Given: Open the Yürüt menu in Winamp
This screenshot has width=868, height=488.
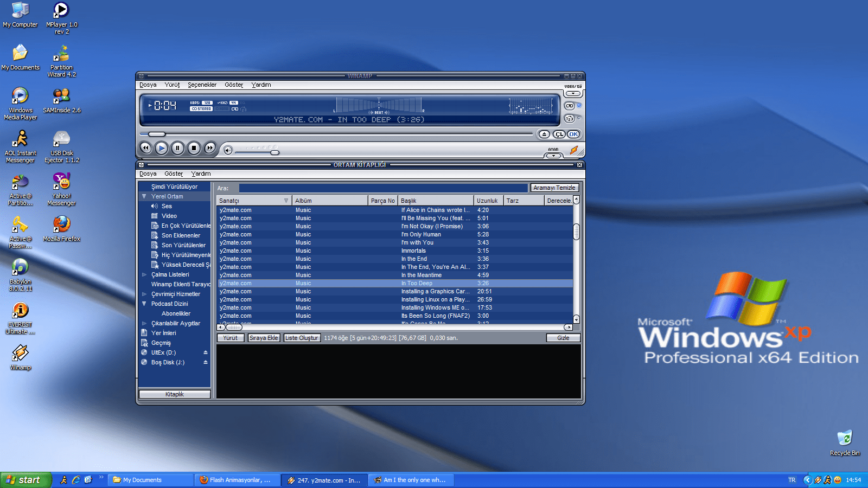Looking at the screenshot, I should pyautogui.click(x=172, y=85).
